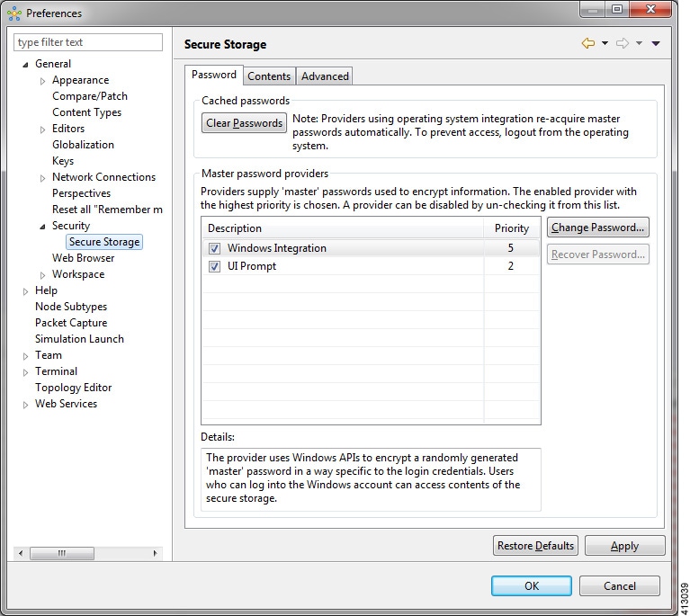Viewport: 690px width, 616px height.
Task: Select Keys in the preferences tree
Action: (x=63, y=161)
